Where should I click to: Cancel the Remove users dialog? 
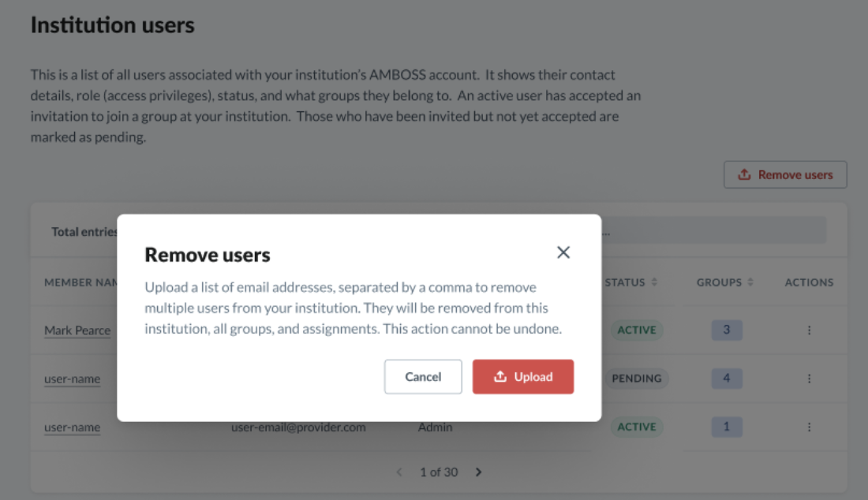point(423,377)
